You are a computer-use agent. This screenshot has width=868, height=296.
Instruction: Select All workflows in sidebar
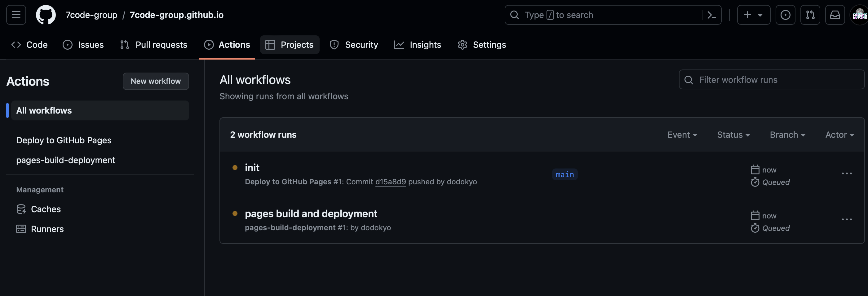(100, 110)
